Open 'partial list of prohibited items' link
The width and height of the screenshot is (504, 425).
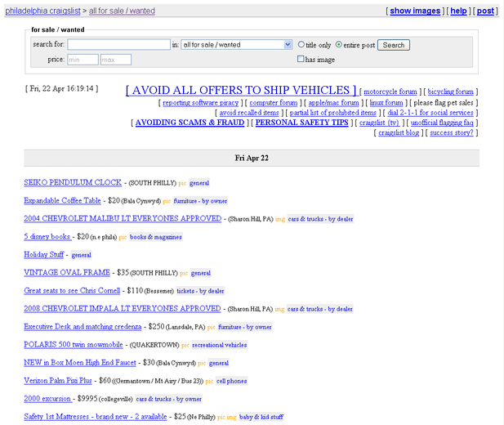333,113
